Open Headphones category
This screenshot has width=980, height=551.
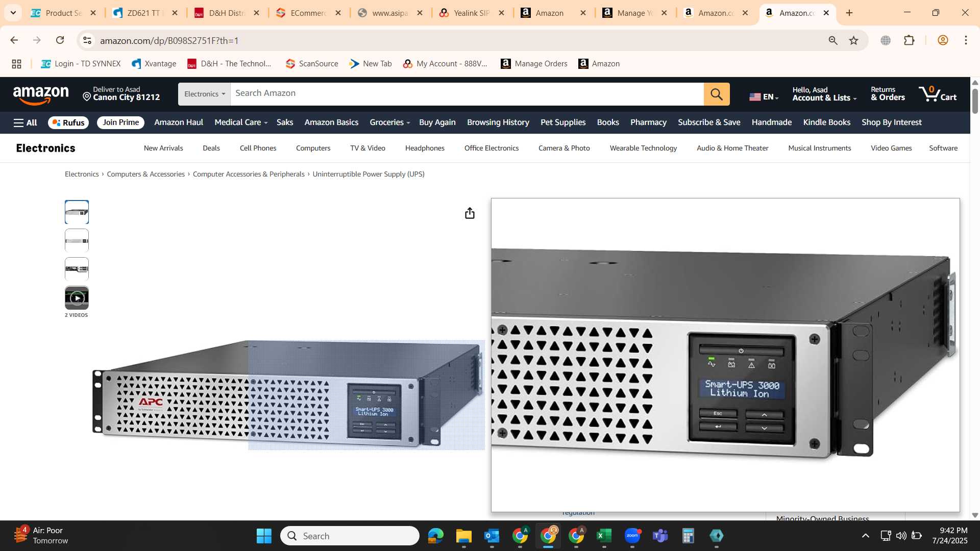pos(425,148)
